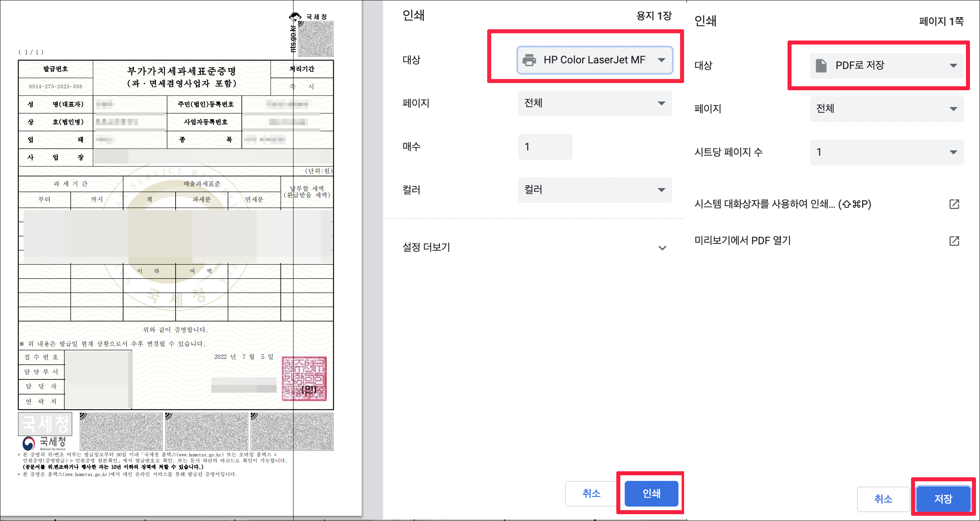
Task: Click the external-link icon beside system dialog print
Action: (x=954, y=204)
